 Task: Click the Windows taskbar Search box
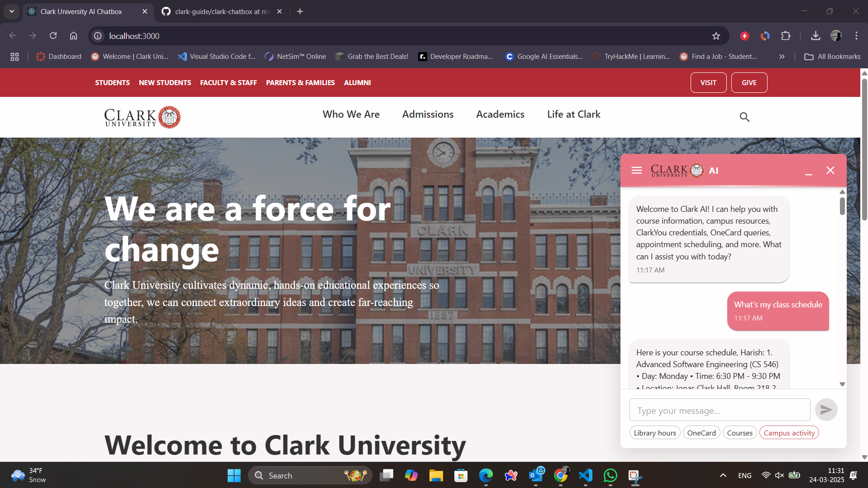coord(310,476)
